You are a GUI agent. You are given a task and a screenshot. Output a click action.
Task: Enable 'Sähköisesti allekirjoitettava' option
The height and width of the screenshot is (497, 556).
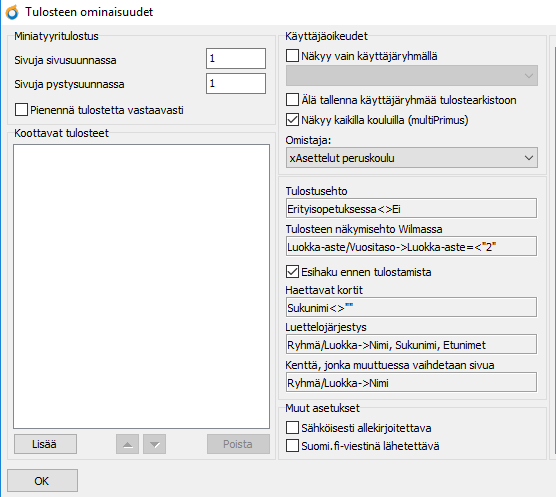[x=292, y=428]
